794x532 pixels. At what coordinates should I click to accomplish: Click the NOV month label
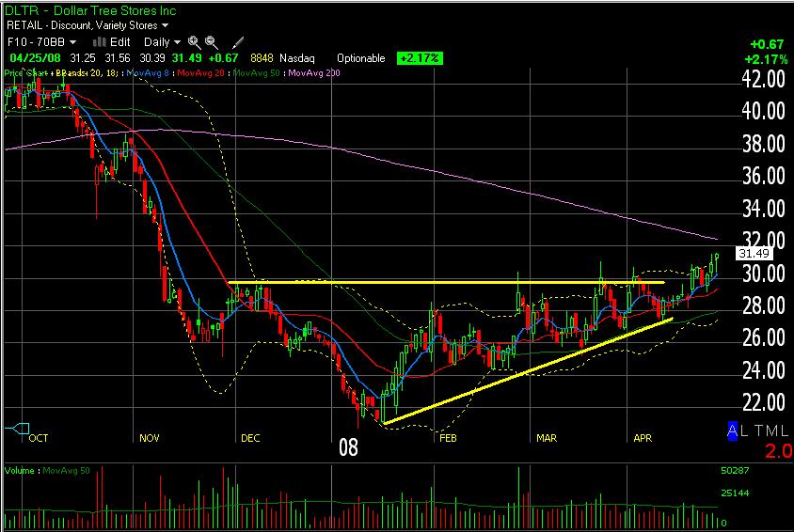pos(150,438)
